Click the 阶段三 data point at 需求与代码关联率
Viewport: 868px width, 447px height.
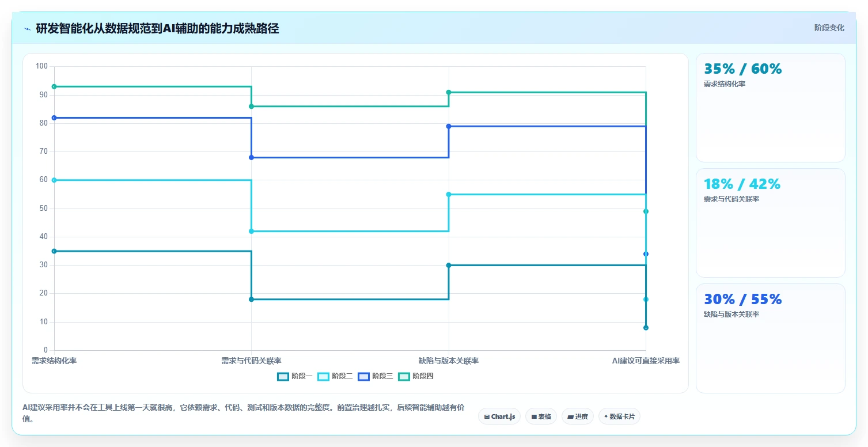(251, 157)
